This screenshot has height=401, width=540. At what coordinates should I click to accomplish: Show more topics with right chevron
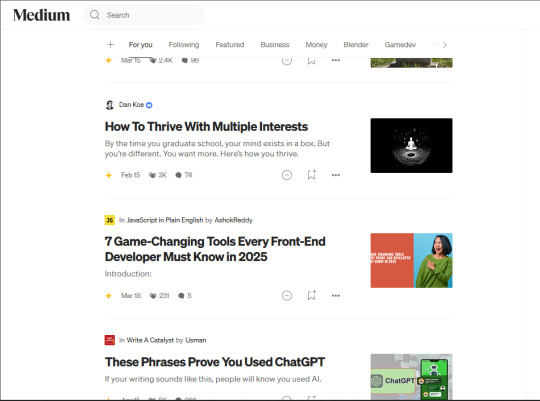click(x=445, y=44)
